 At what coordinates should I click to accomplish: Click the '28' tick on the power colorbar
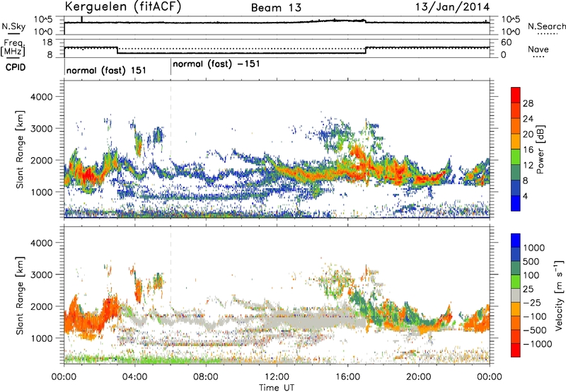pyautogui.click(x=528, y=103)
